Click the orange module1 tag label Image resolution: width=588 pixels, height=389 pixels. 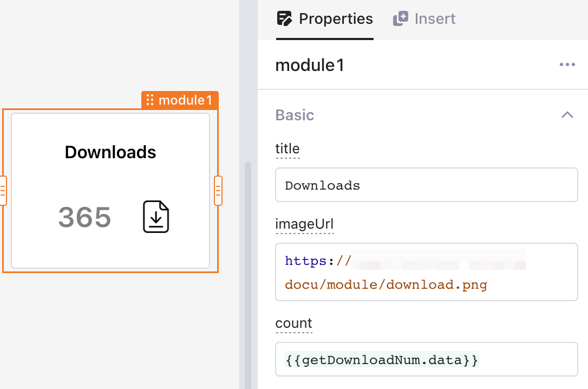(185, 100)
